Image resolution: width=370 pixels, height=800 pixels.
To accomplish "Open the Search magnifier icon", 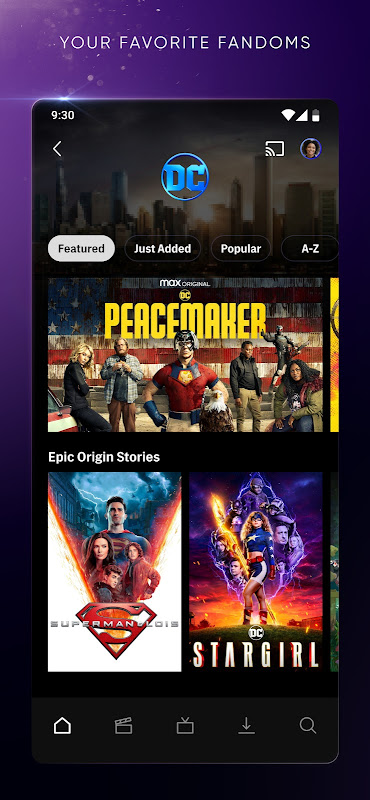I will tap(308, 726).
